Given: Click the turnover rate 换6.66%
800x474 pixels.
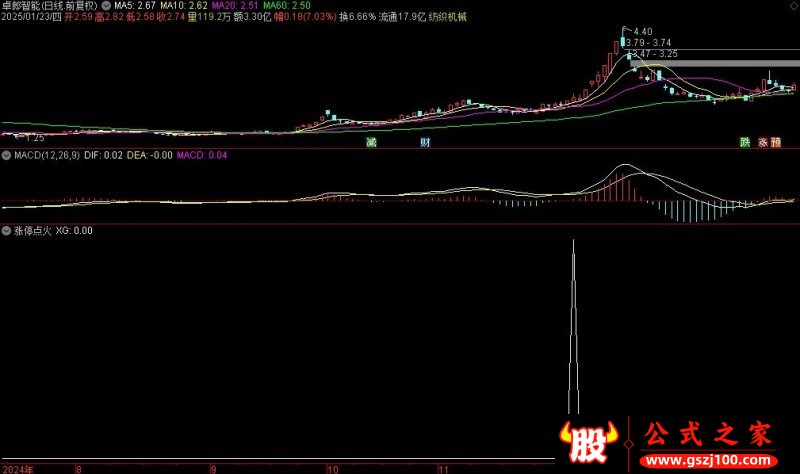Looking at the screenshot, I should pos(357,17).
